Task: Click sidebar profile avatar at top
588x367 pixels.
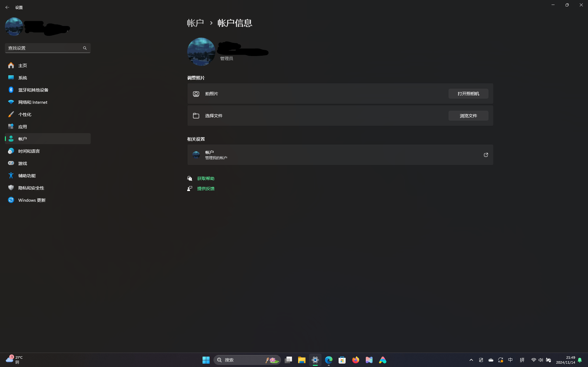Action: tap(14, 27)
